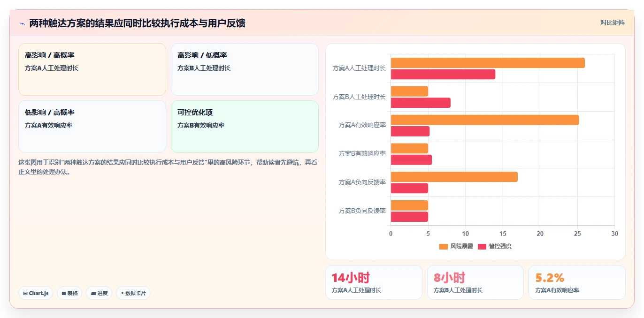Open the 8小时 data card
This screenshot has height=318, width=644.
click(x=475, y=282)
